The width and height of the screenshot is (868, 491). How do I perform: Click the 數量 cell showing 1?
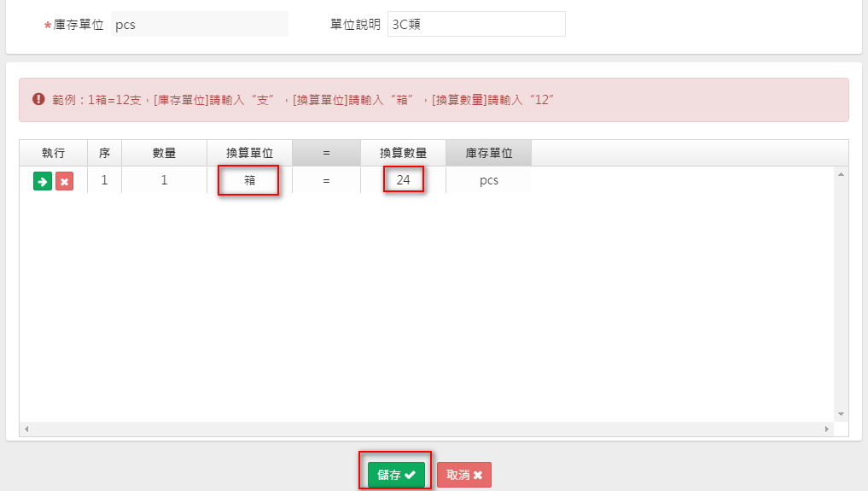tap(164, 180)
